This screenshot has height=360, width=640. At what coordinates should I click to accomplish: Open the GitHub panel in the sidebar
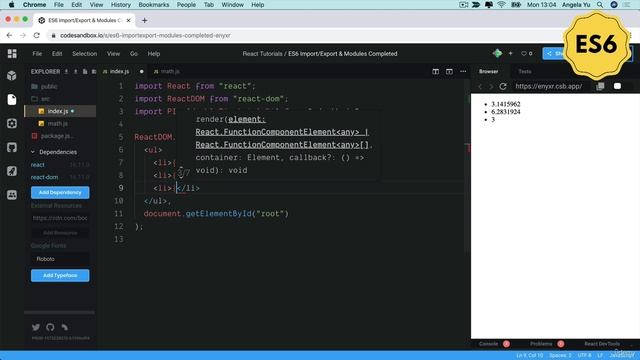12,147
